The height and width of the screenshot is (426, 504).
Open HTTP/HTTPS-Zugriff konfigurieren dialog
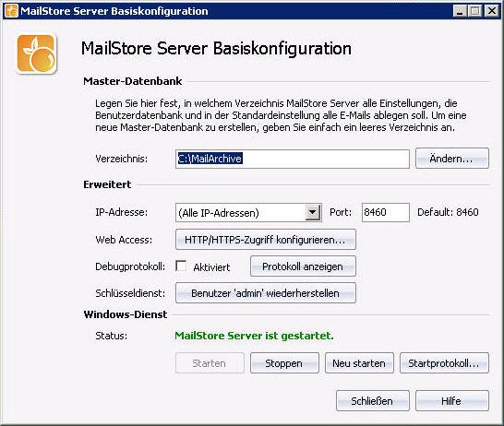266,240
